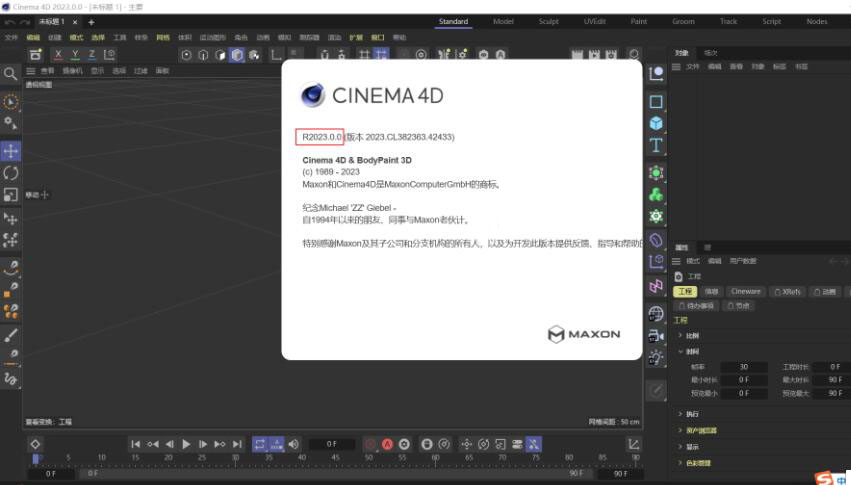Viewport: 851px width, 485px height.
Task: Toggle highlighted snap grid icon in toolbar
Action: coord(381,55)
